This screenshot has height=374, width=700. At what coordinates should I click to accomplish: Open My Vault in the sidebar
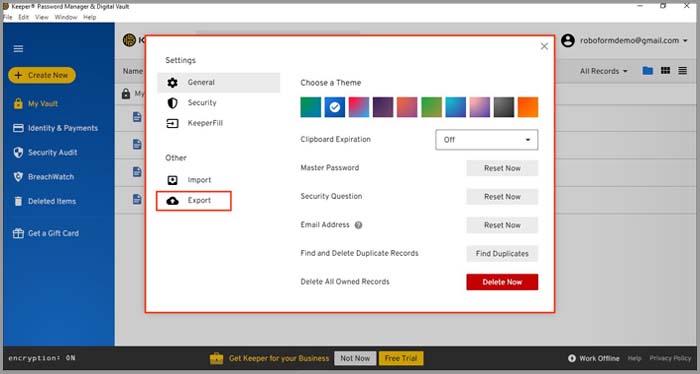43,104
